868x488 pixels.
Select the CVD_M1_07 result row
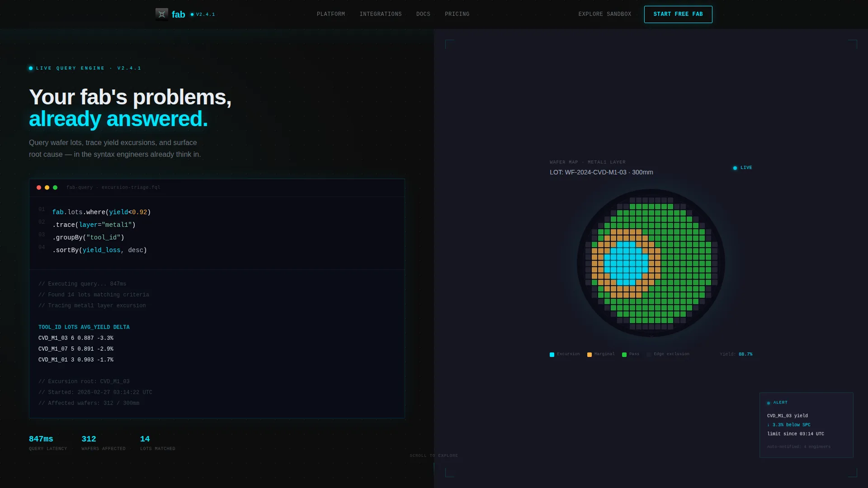[76, 349]
